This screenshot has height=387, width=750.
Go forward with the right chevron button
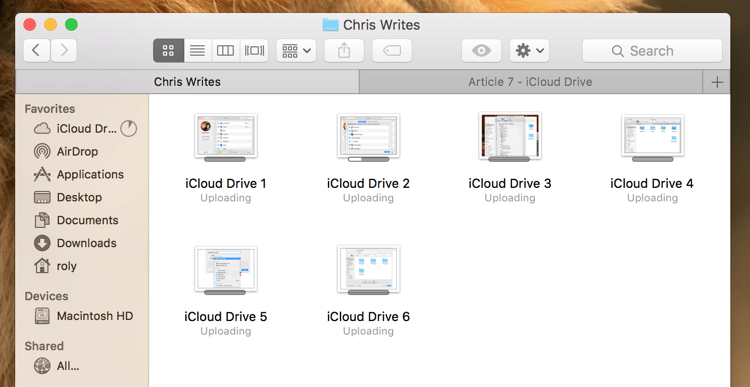(x=64, y=51)
